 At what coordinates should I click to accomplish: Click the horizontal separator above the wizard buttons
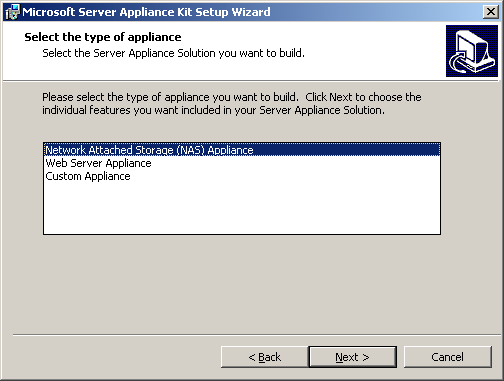click(x=252, y=335)
